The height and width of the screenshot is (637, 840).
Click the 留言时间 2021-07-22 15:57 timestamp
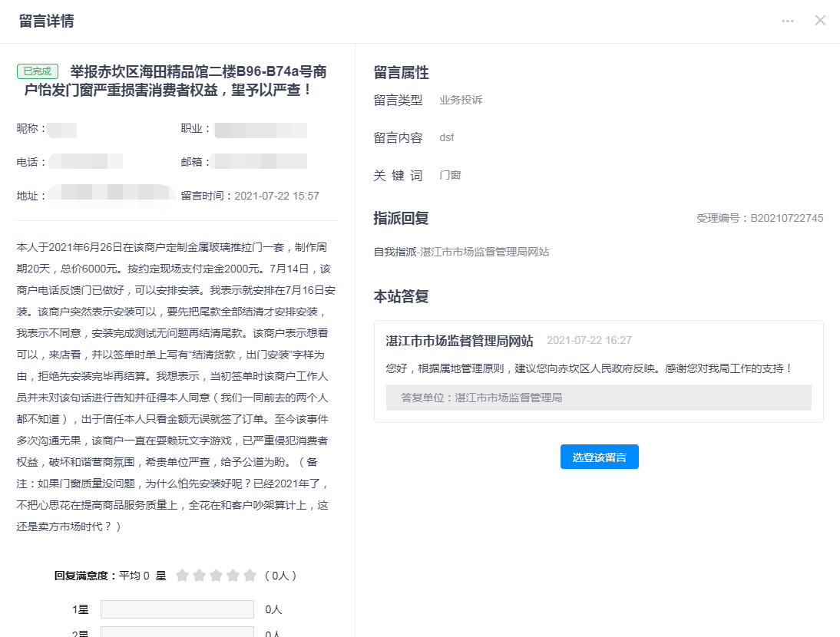coord(250,196)
